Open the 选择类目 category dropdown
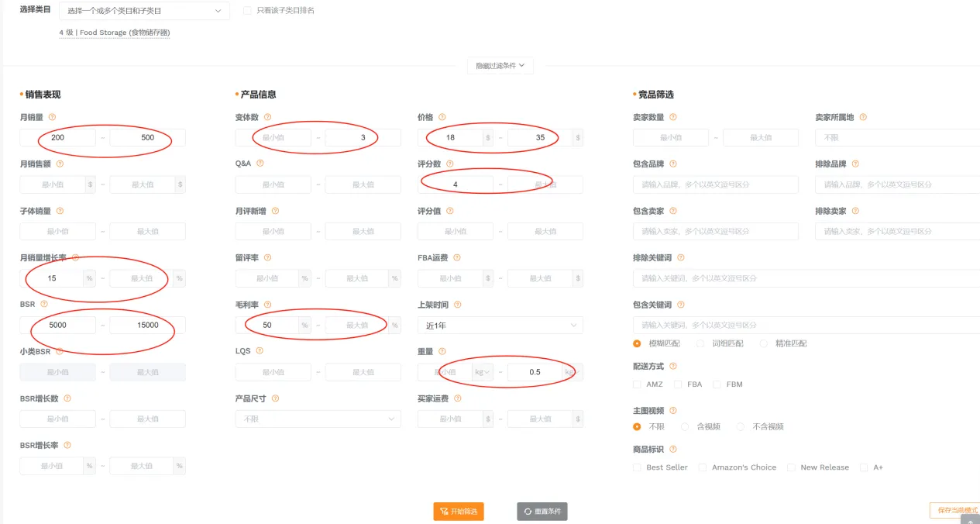This screenshot has width=980, height=524. (x=144, y=11)
